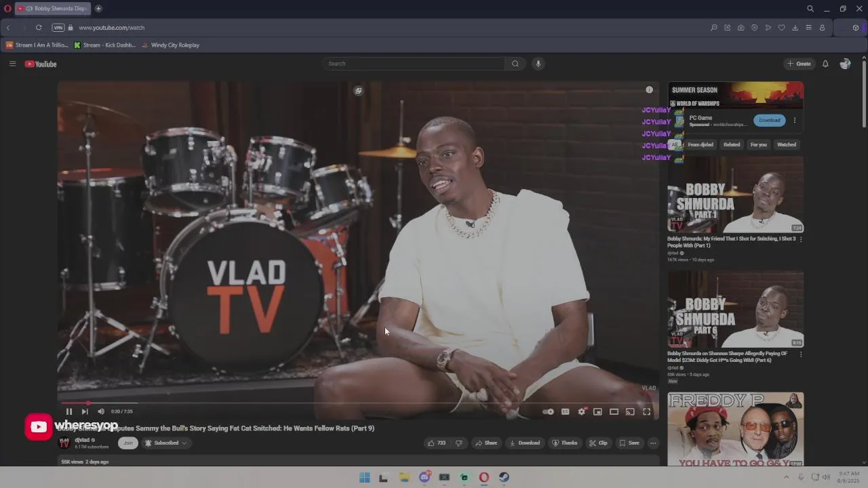Toggle theater mode view
868x488 pixels.
(x=614, y=411)
